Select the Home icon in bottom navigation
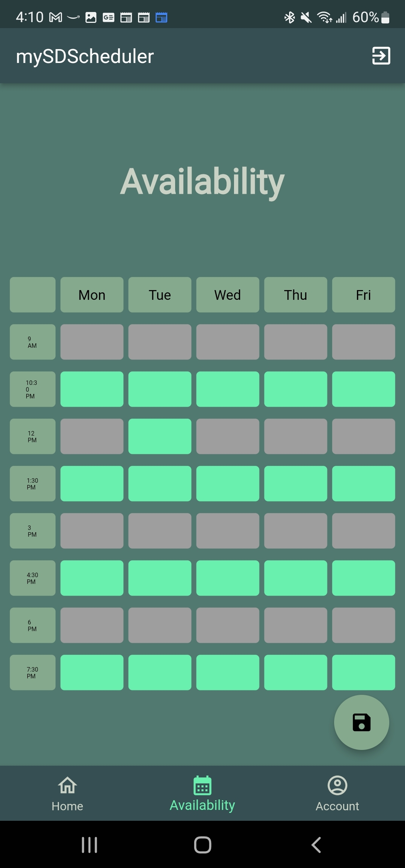This screenshot has width=405, height=868. [67, 785]
